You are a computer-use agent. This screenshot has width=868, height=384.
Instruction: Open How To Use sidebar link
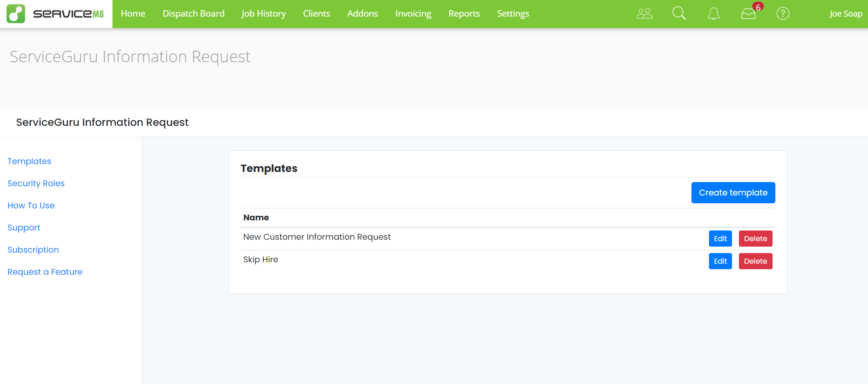(31, 206)
